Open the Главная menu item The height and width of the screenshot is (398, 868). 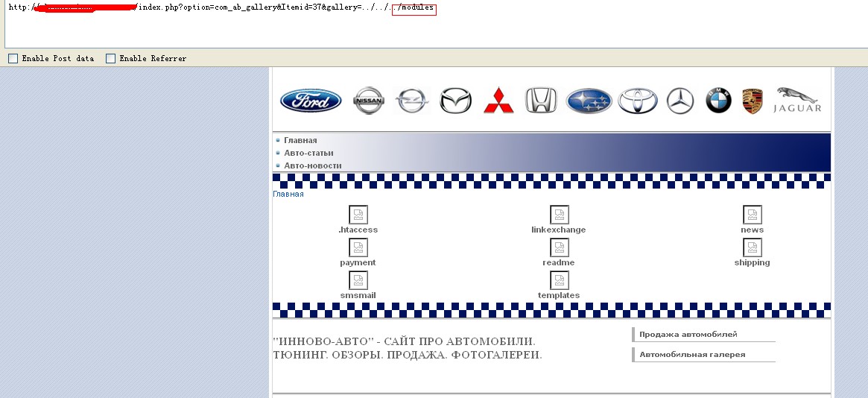(300, 140)
